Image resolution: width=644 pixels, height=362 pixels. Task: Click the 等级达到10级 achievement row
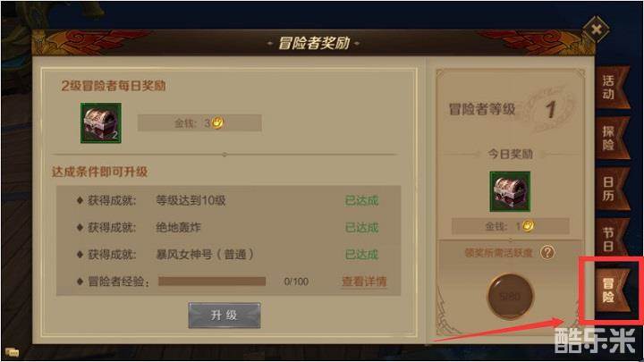(228, 200)
